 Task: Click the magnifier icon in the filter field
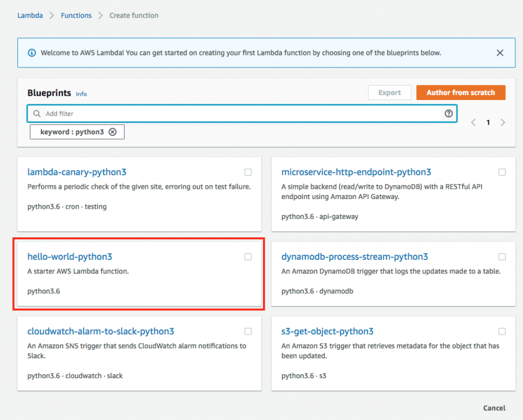pyautogui.click(x=36, y=113)
